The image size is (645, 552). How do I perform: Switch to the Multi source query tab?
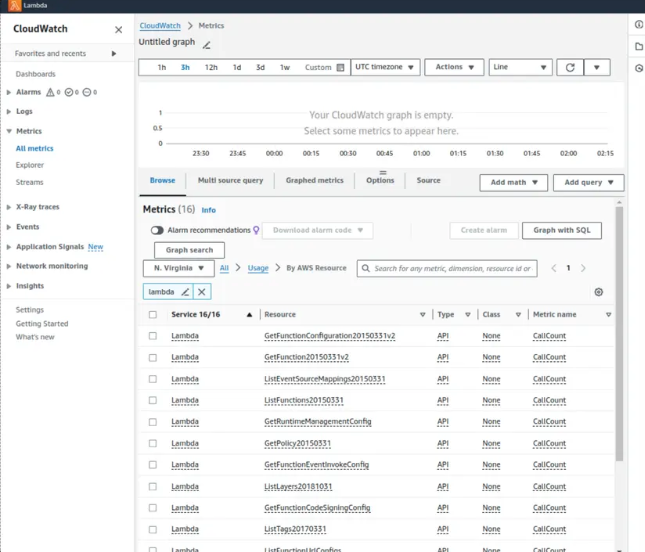click(x=230, y=181)
